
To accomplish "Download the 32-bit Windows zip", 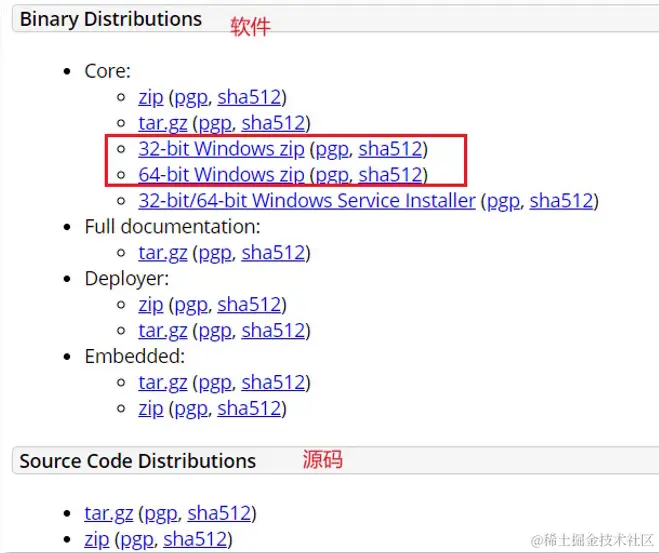I will [x=221, y=149].
